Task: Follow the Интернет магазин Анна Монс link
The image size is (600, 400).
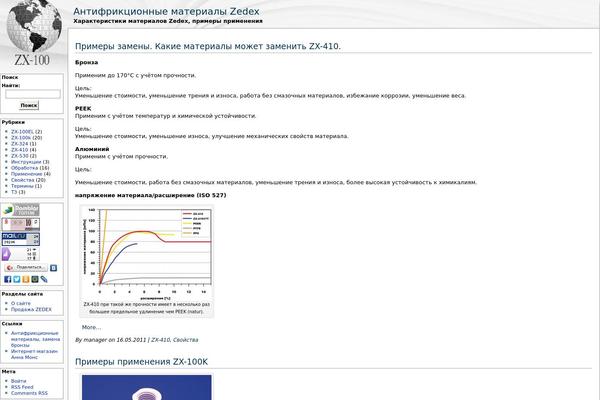Action: [x=34, y=354]
